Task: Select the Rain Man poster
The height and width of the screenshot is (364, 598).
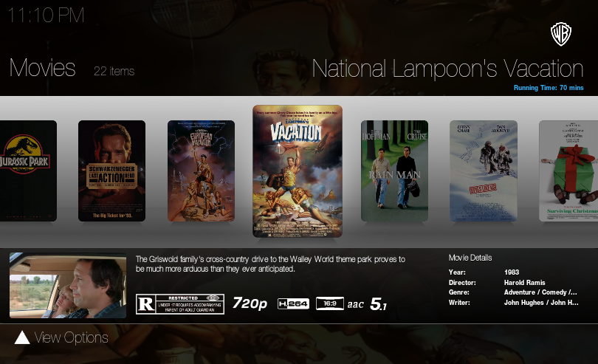Action: (x=394, y=171)
